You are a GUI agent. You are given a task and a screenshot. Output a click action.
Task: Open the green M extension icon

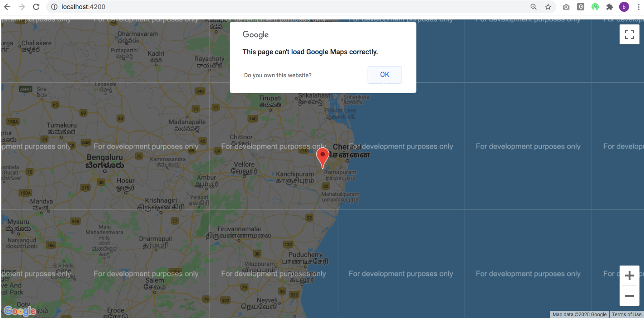(x=595, y=7)
